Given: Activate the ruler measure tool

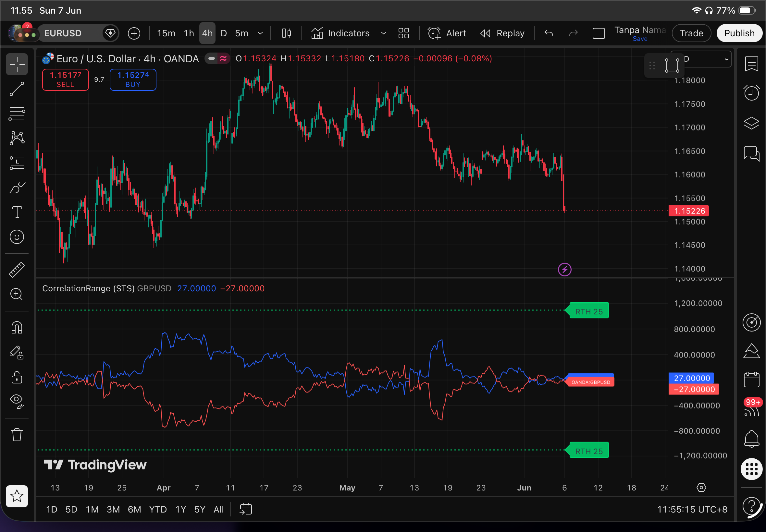Looking at the screenshot, I should (x=17, y=270).
